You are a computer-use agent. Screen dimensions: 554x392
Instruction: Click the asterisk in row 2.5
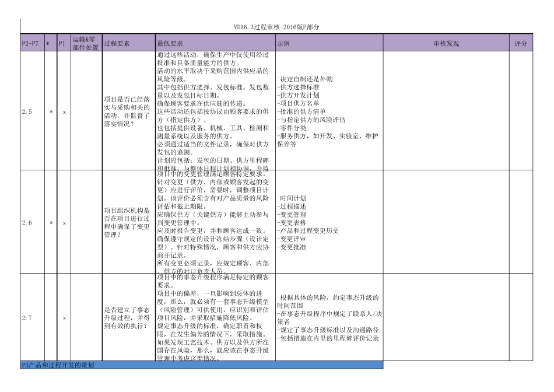coord(51,111)
